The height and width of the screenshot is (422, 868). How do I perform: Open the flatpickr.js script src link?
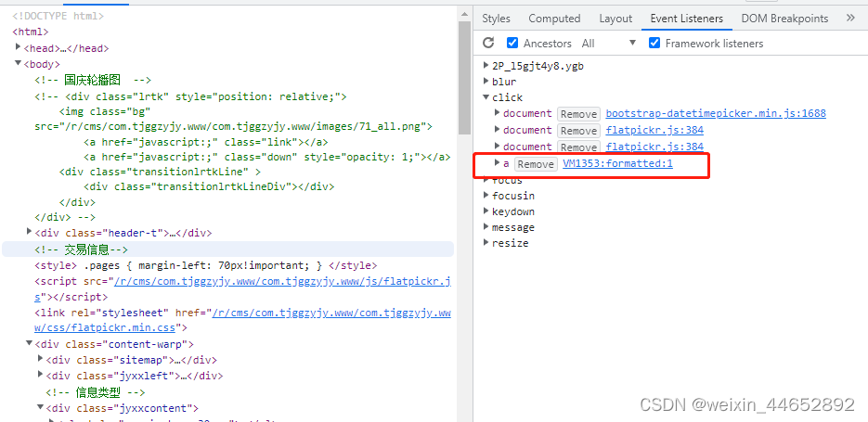point(283,282)
